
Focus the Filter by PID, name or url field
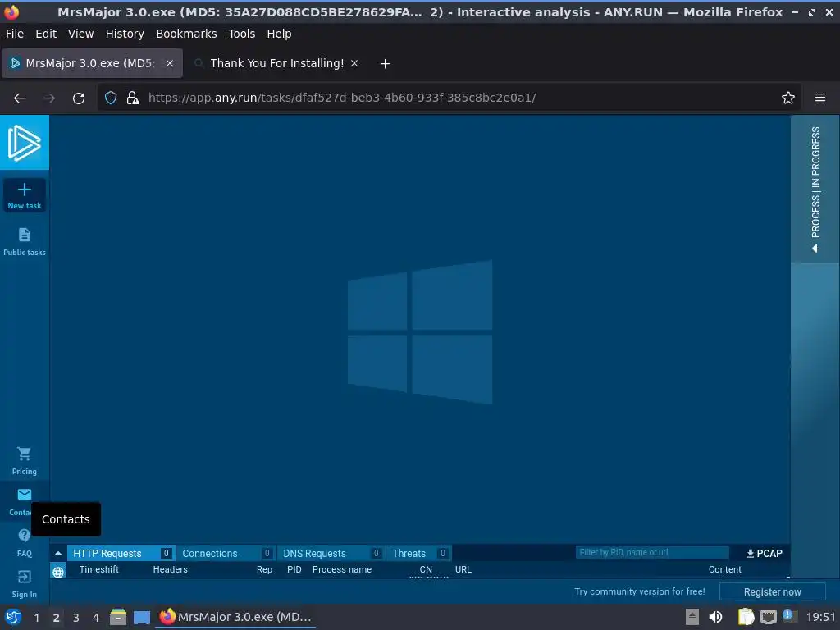coord(652,552)
